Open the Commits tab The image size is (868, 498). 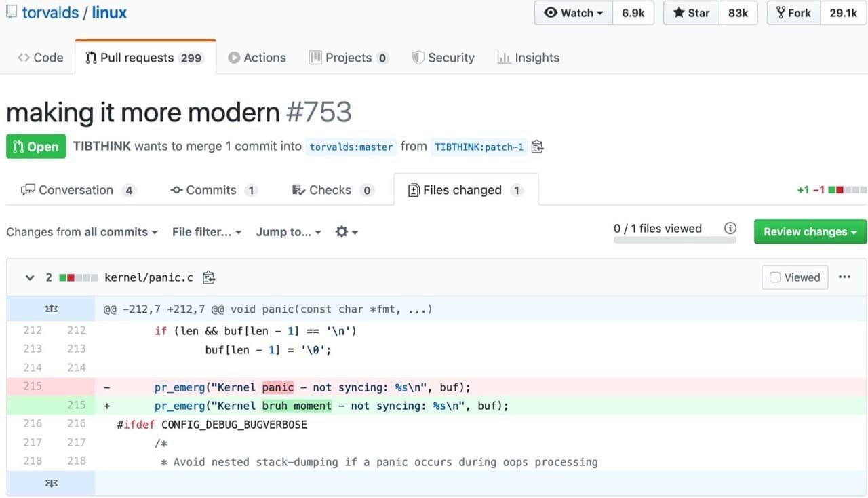214,190
